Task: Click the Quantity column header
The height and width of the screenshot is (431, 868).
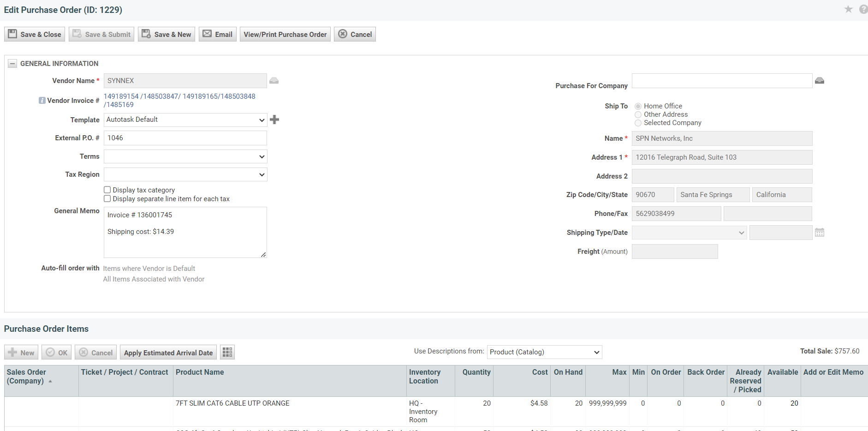Action: 474,381
